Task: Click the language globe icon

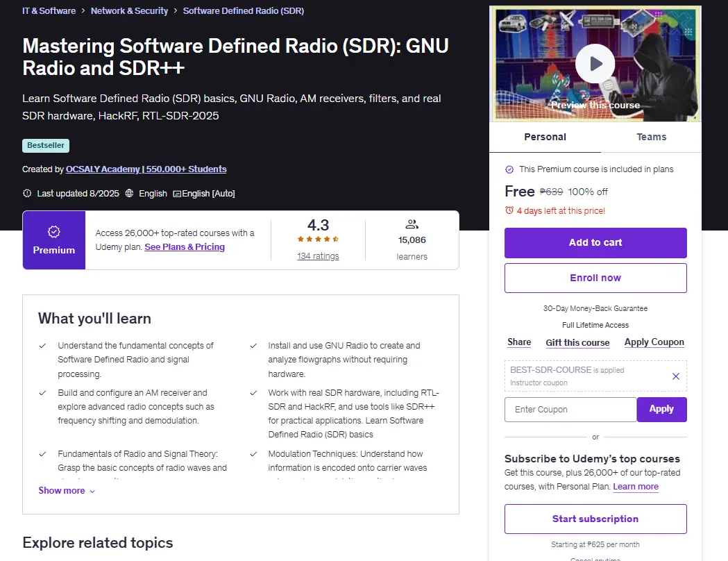Action: click(130, 193)
